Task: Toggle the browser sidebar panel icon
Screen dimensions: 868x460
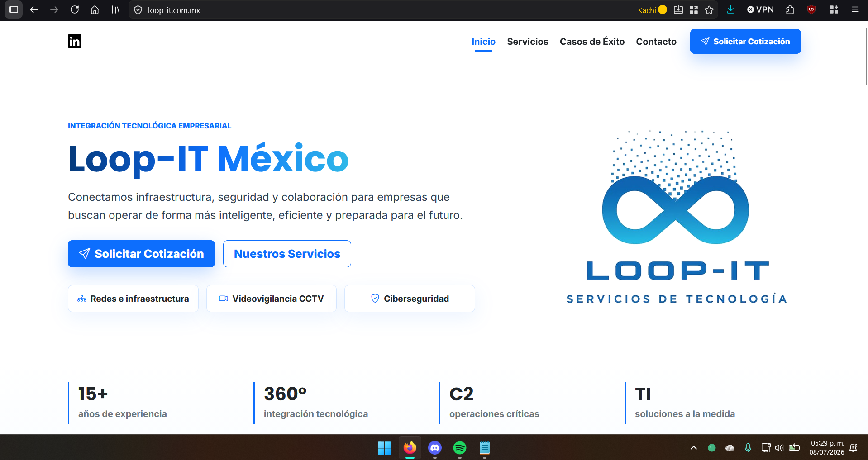Action: pos(14,9)
